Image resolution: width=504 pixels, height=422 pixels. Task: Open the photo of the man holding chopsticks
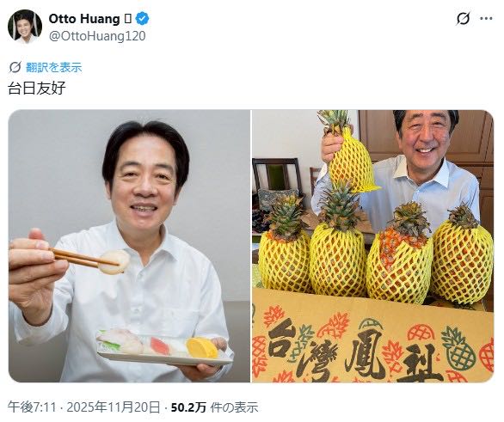[x=129, y=246]
